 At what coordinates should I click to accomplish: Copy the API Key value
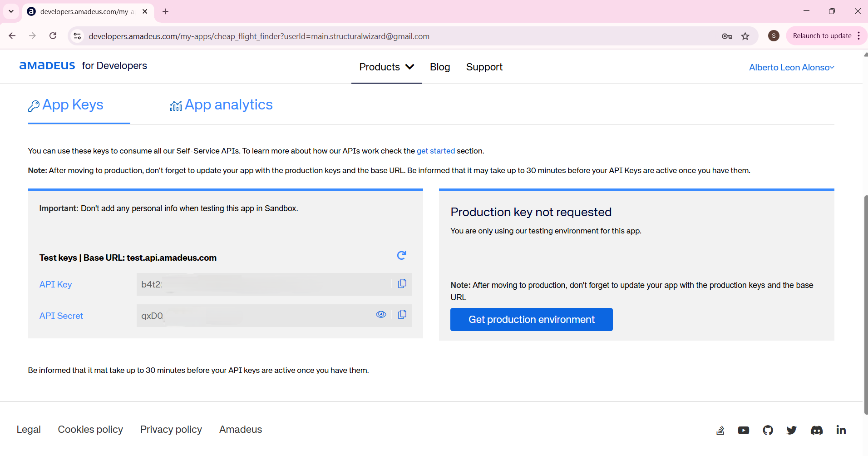pyautogui.click(x=402, y=284)
